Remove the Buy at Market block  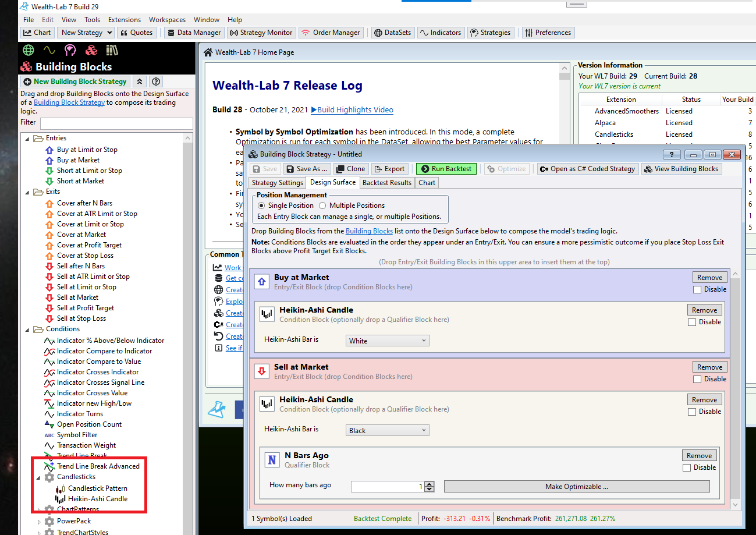(710, 278)
